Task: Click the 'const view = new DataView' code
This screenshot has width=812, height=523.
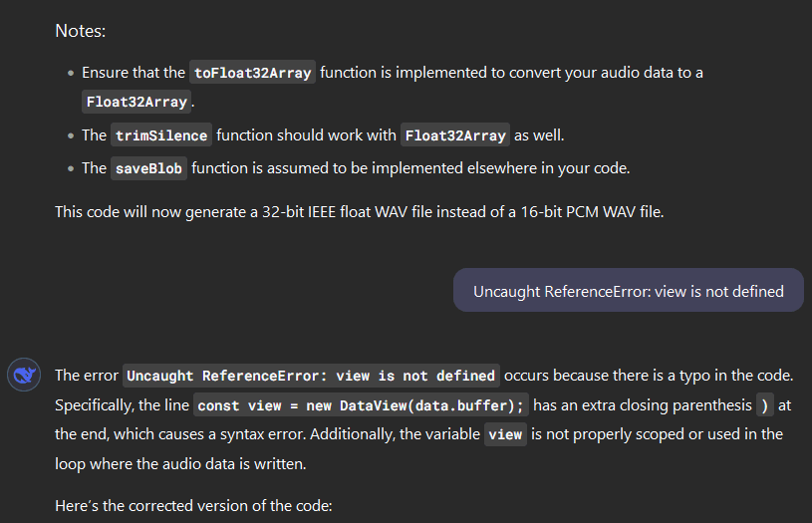Action: tap(361, 405)
